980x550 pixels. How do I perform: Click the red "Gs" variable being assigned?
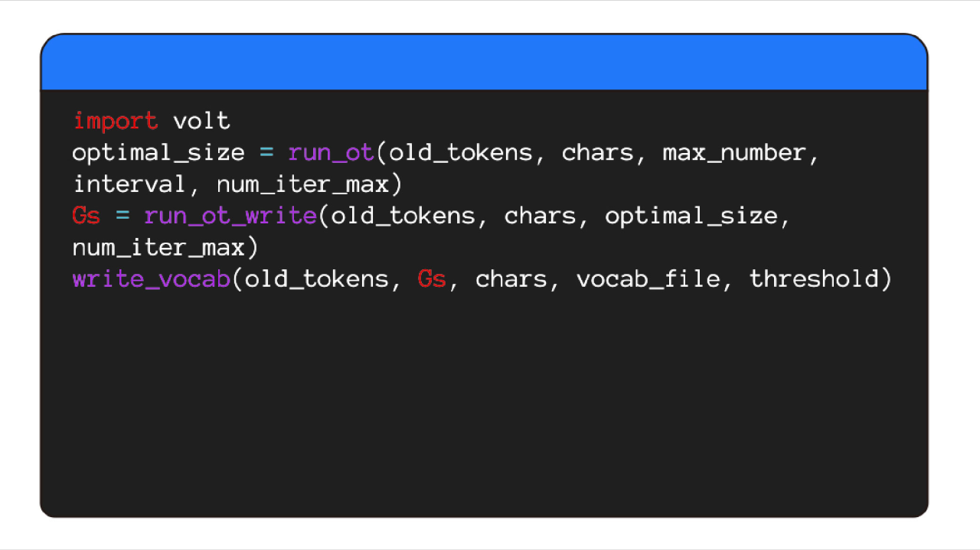point(87,216)
